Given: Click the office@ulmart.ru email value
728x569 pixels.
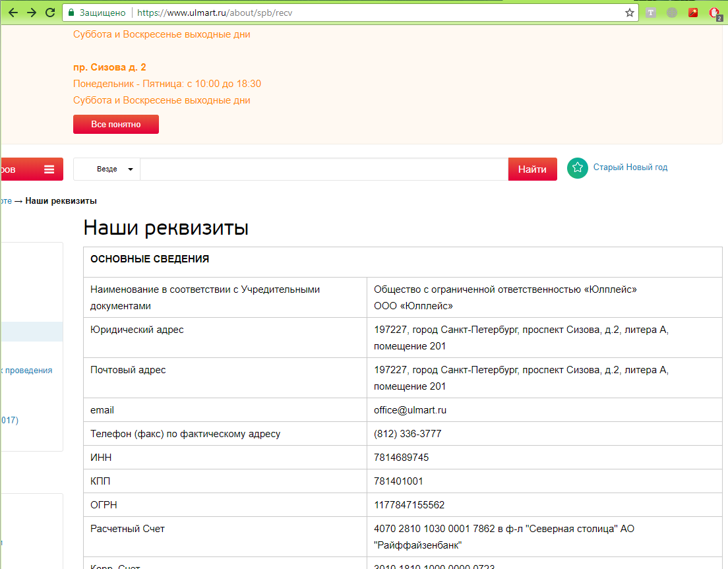Looking at the screenshot, I should (410, 410).
